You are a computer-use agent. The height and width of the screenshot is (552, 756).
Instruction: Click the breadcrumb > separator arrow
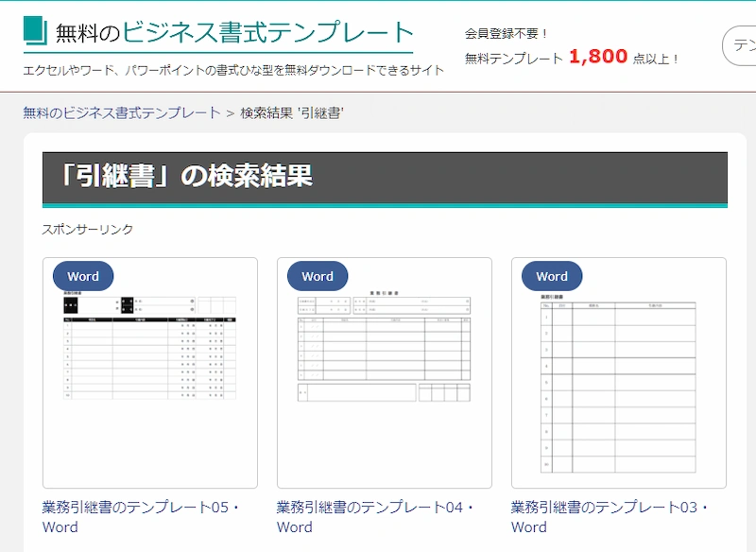click(230, 113)
